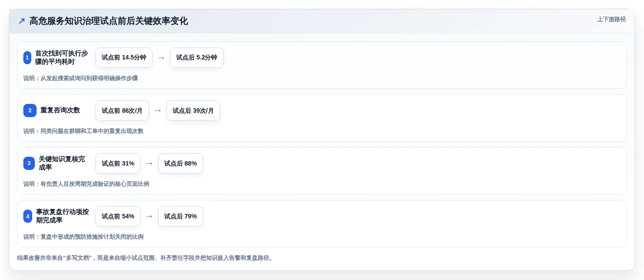Click the 上下游路径 label in the header
The image size is (644, 280).
pyautogui.click(x=611, y=19)
